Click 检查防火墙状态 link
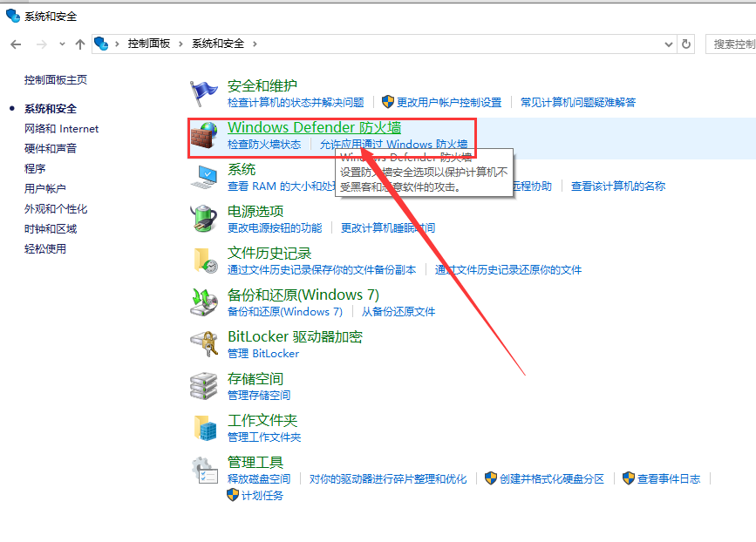Viewport: 756px width, 542px height. coord(264,144)
